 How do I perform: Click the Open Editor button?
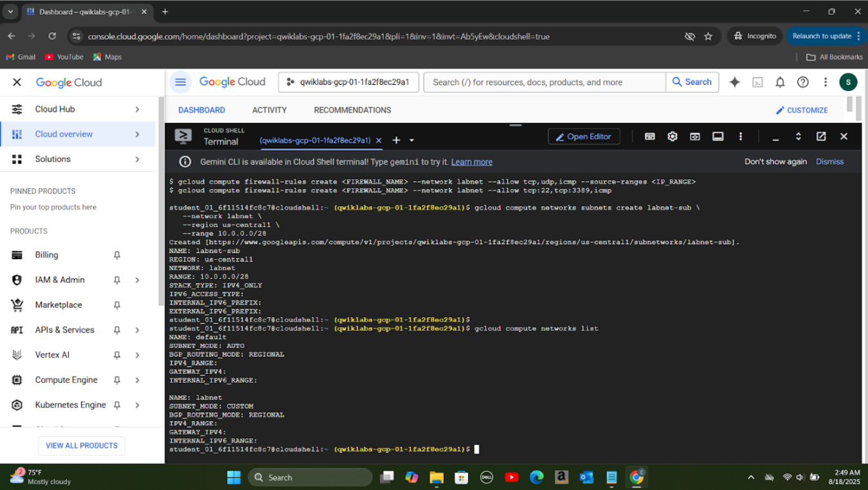point(584,136)
